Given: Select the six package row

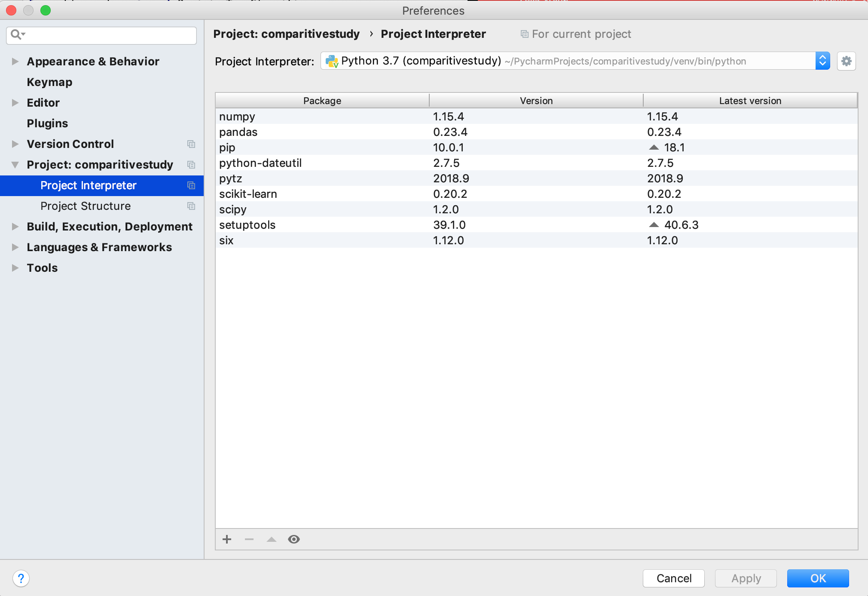Looking at the screenshot, I should tap(536, 240).
